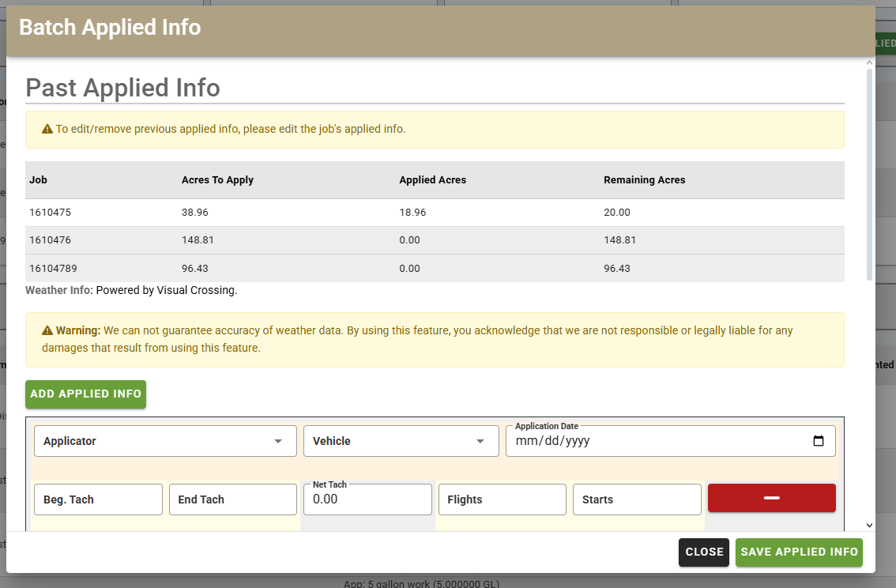Image resolution: width=896 pixels, height=588 pixels.
Task: Click the Applied Acres column header
Action: [432, 180]
